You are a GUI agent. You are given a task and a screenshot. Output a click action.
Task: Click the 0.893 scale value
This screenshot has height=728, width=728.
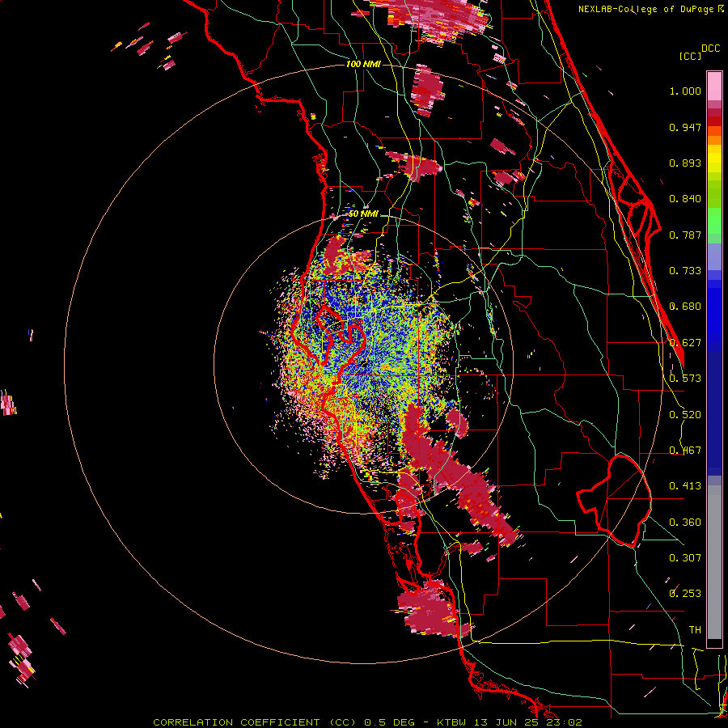[685, 163]
